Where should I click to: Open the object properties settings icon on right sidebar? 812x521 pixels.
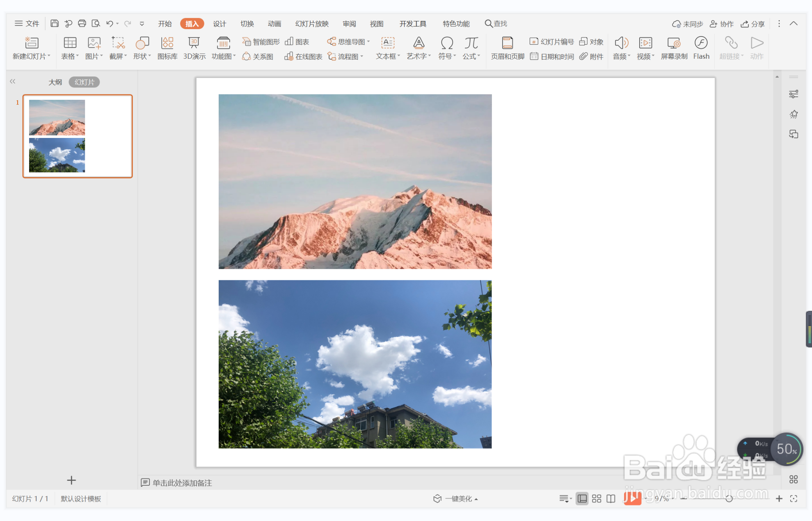[794, 94]
